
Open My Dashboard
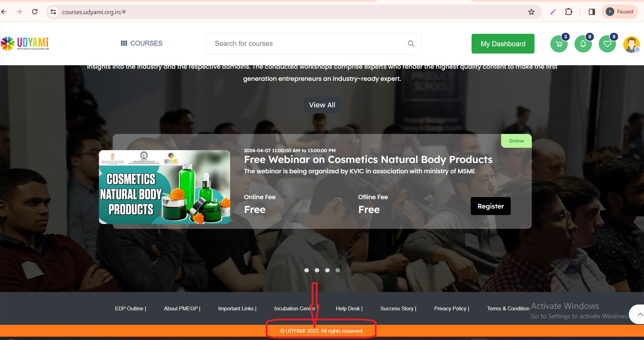pos(503,43)
